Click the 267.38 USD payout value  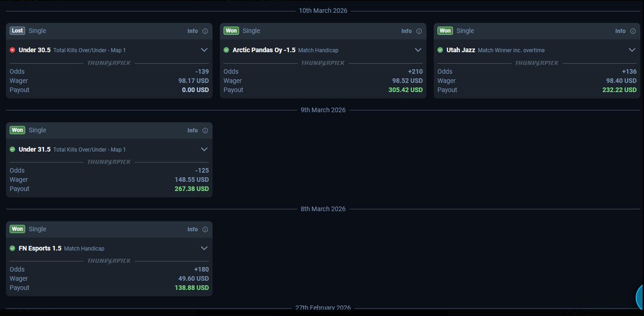pyautogui.click(x=192, y=189)
